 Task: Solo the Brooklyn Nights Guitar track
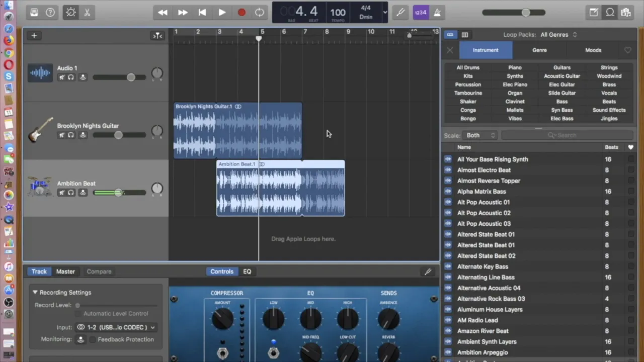pyautogui.click(x=71, y=135)
